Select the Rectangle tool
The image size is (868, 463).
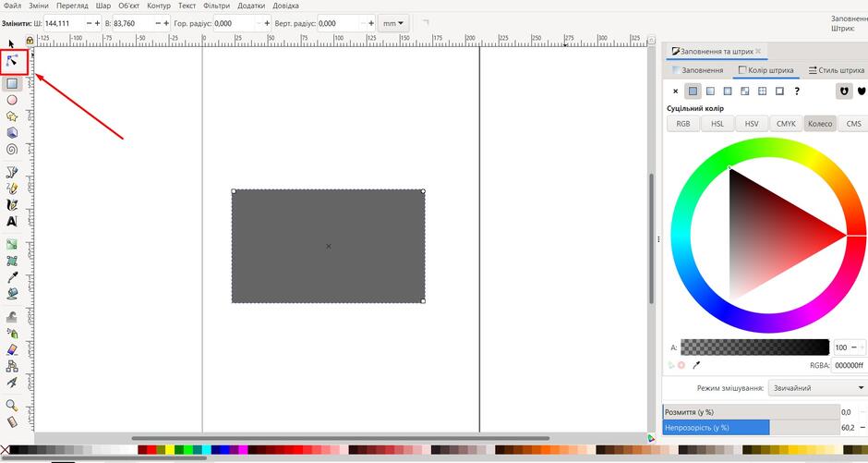pyautogui.click(x=12, y=83)
